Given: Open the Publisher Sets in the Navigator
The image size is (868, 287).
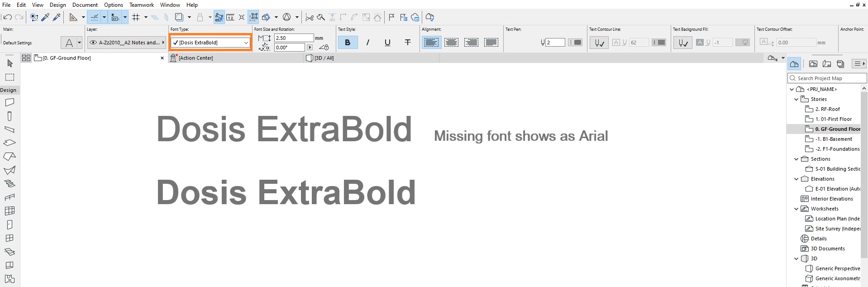Looking at the screenshot, I should (841, 64).
